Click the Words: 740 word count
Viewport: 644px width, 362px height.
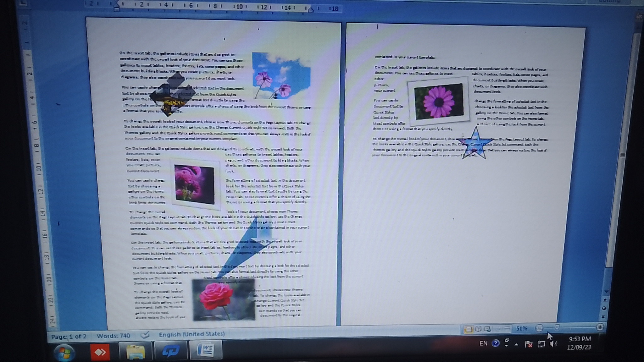click(x=113, y=336)
